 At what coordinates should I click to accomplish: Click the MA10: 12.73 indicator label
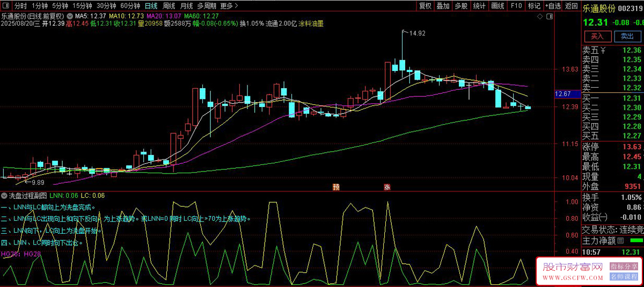coord(126,16)
